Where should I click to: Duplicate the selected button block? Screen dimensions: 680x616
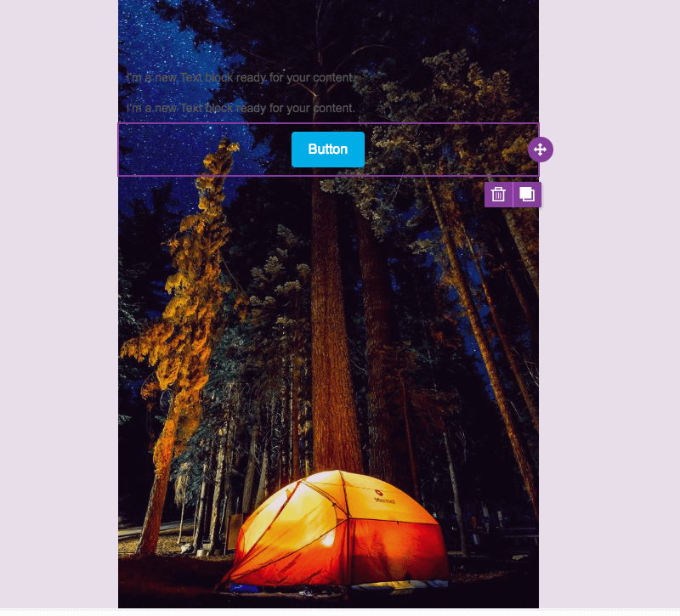(527, 195)
